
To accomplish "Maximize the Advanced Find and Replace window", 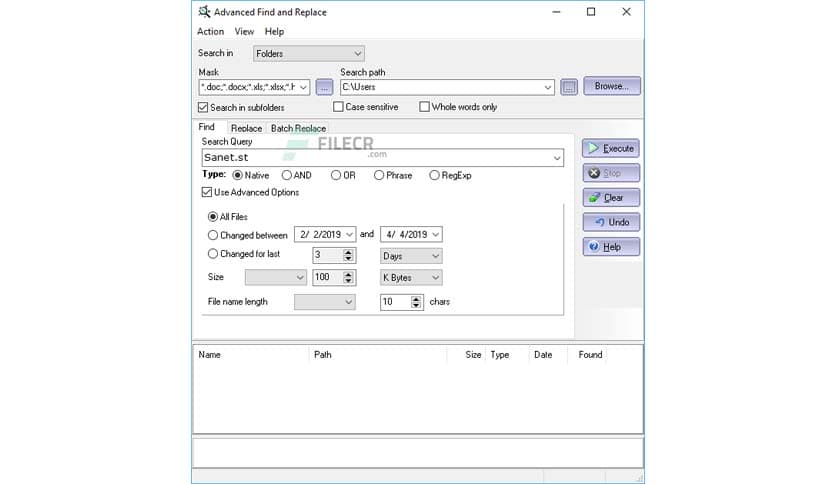I will click(x=591, y=12).
